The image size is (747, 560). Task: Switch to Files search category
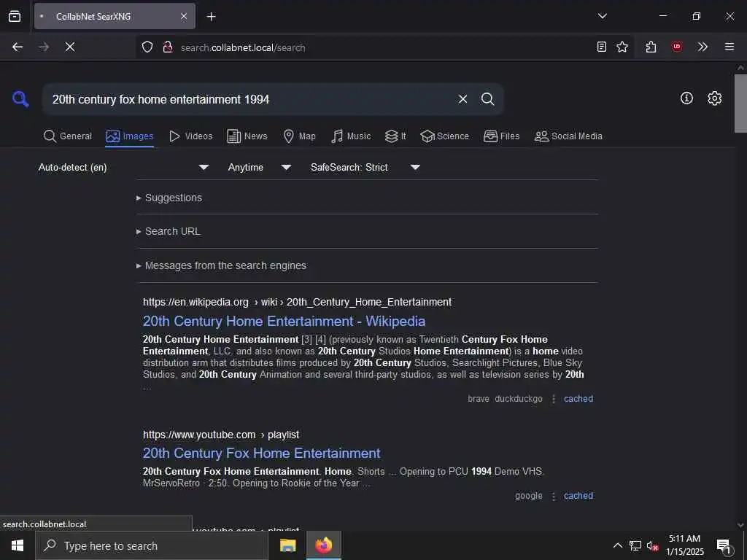pyautogui.click(x=502, y=136)
